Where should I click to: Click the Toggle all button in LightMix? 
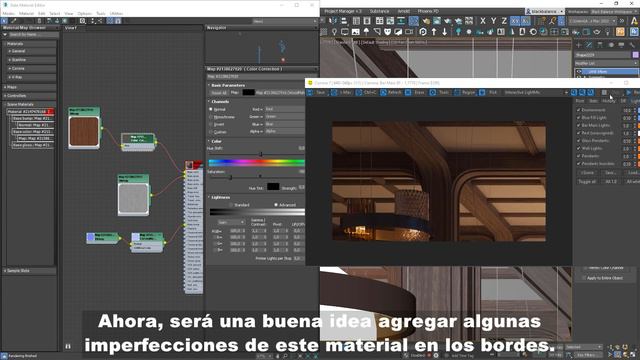point(587,182)
